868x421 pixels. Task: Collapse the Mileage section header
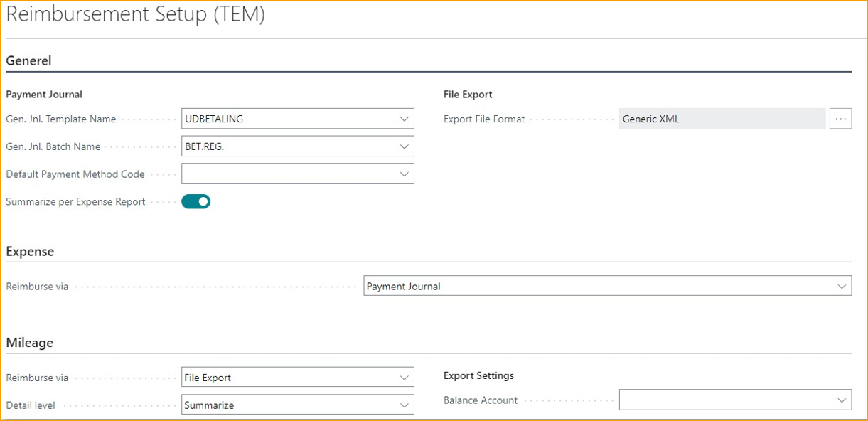30,343
